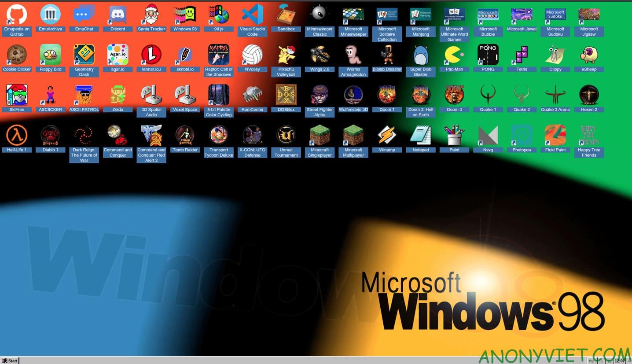Open the SkiFree icon
The image size is (632, 364).
point(17,95)
